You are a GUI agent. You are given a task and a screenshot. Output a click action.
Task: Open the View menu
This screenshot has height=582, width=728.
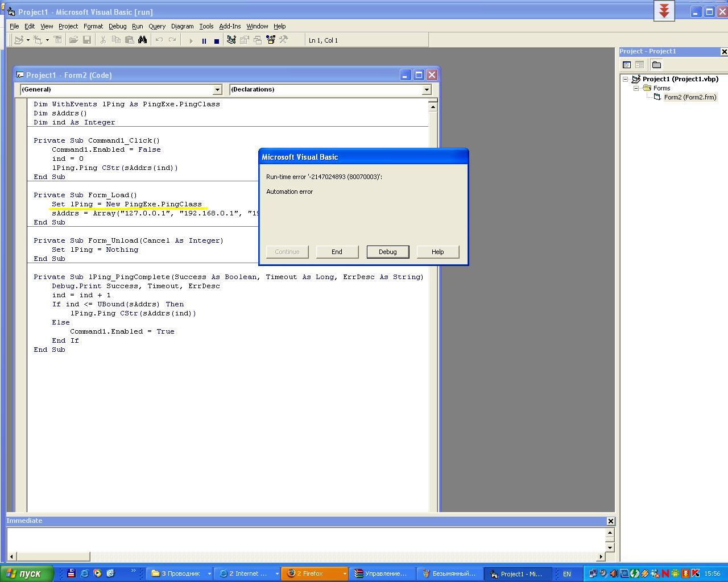[47, 26]
